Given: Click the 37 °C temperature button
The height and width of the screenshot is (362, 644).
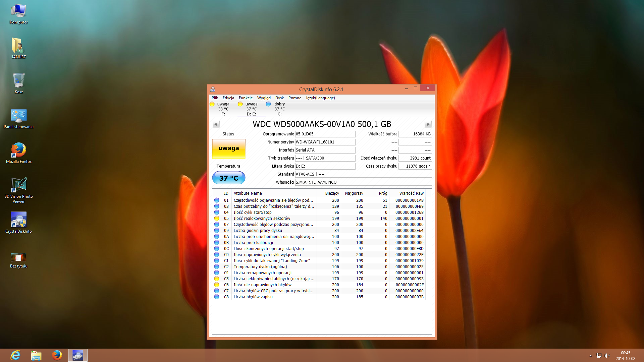Looking at the screenshot, I should pyautogui.click(x=229, y=178).
